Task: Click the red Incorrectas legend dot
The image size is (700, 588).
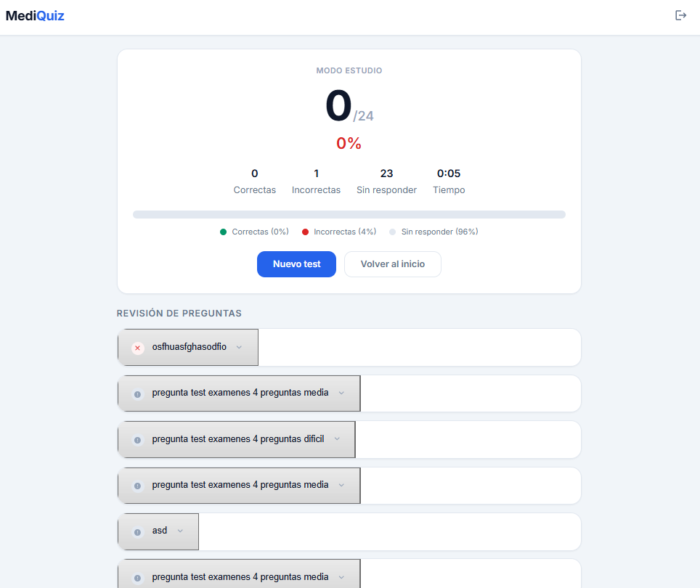Action: 306,232
